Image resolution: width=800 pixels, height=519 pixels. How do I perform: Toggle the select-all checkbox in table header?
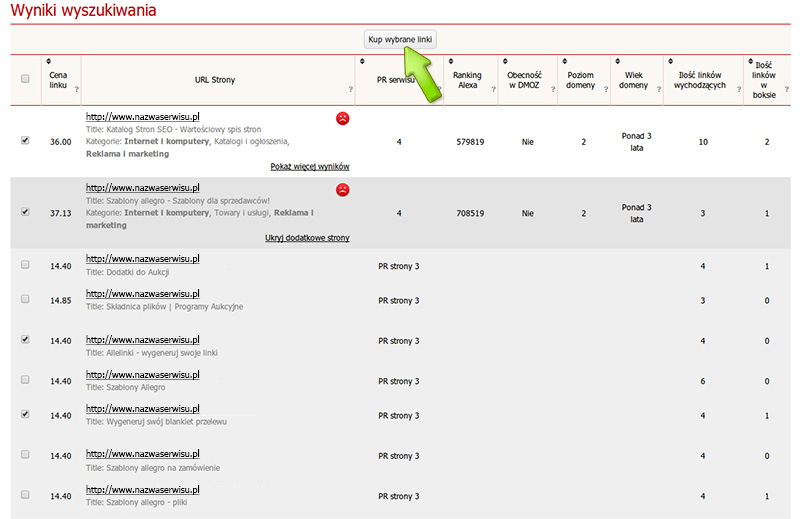pyautogui.click(x=25, y=79)
